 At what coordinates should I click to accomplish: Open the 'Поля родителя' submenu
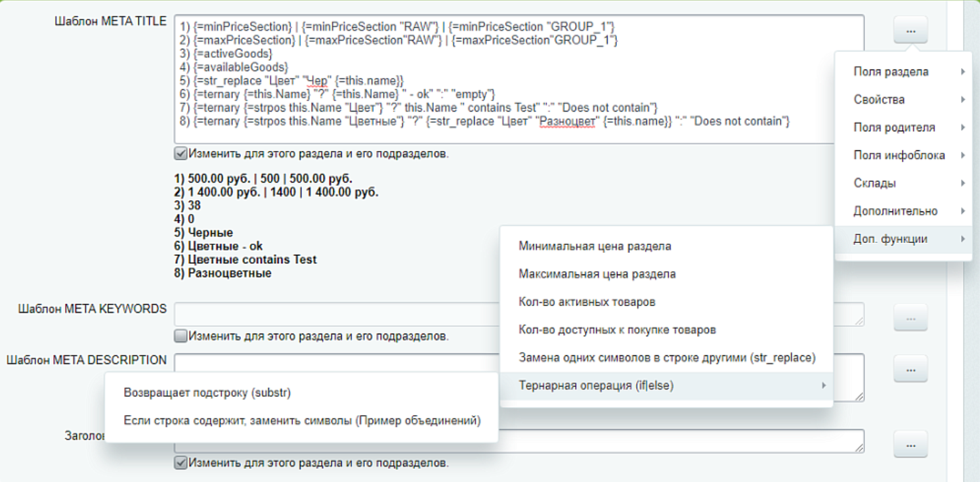(903, 127)
